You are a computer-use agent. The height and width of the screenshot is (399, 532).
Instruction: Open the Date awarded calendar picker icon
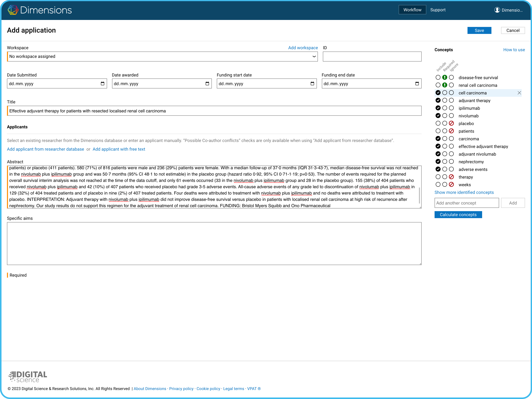pos(207,83)
